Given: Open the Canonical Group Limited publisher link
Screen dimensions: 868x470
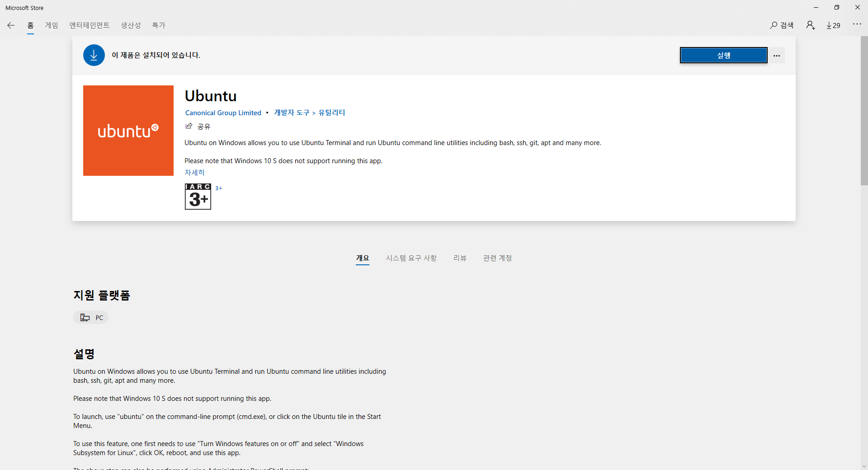Looking at the screenshot, I should 223,113.
